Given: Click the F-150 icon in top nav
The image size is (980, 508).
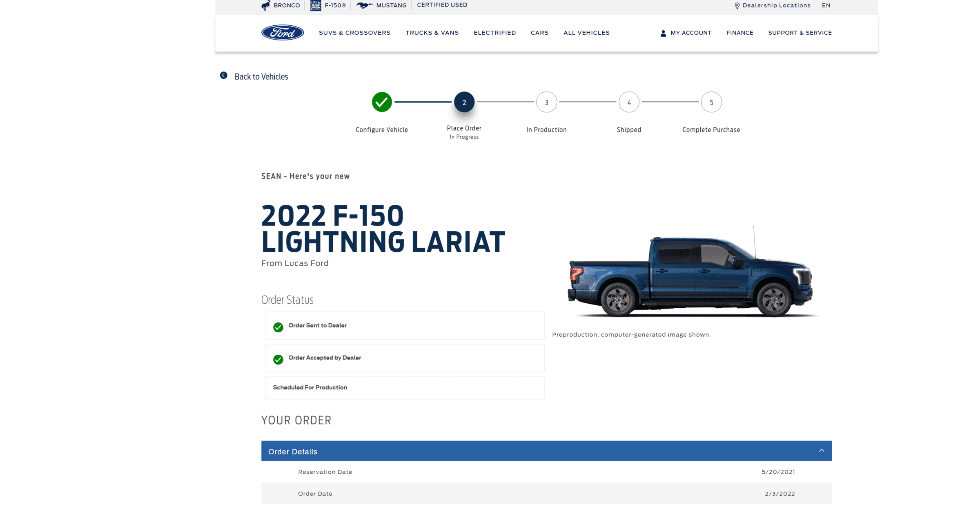Looking at the screenshot, I should (315, 4).
